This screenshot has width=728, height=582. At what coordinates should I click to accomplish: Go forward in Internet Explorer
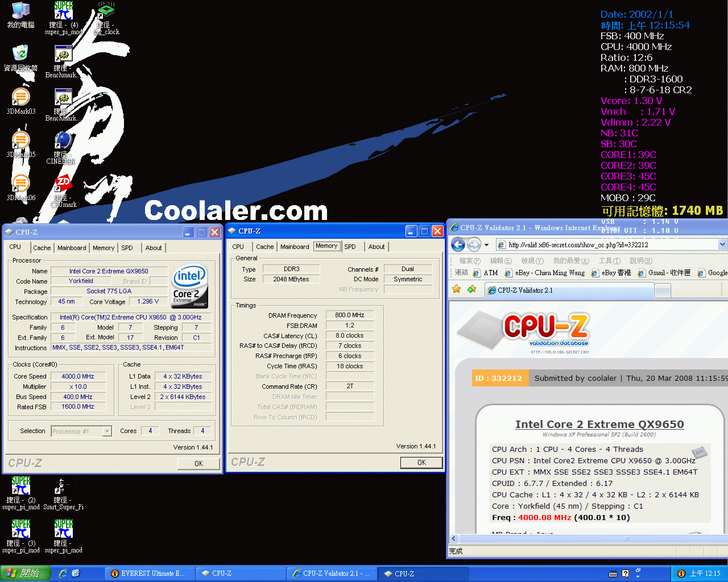[474, 244]
